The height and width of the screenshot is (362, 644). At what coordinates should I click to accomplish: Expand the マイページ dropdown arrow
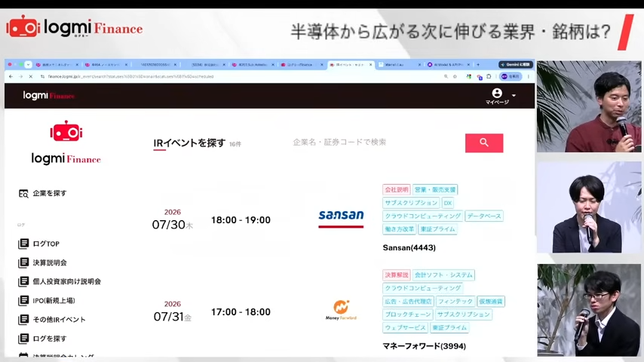point(514,95)
